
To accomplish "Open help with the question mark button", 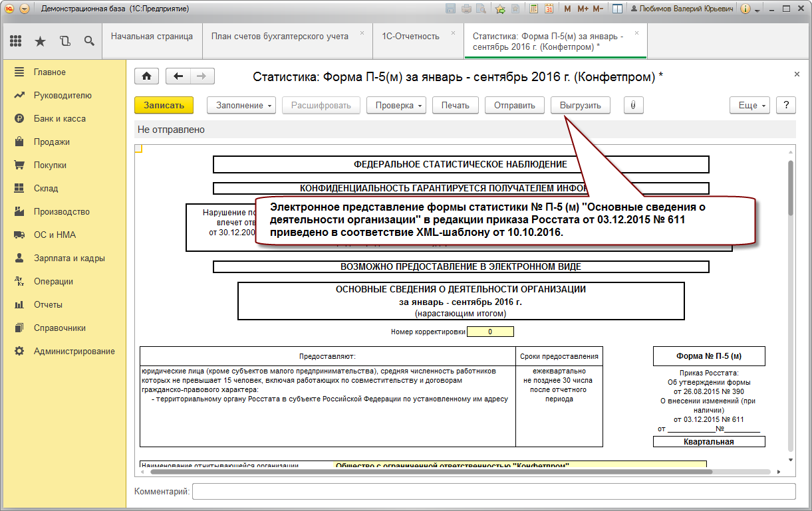I will coord(786,105).
